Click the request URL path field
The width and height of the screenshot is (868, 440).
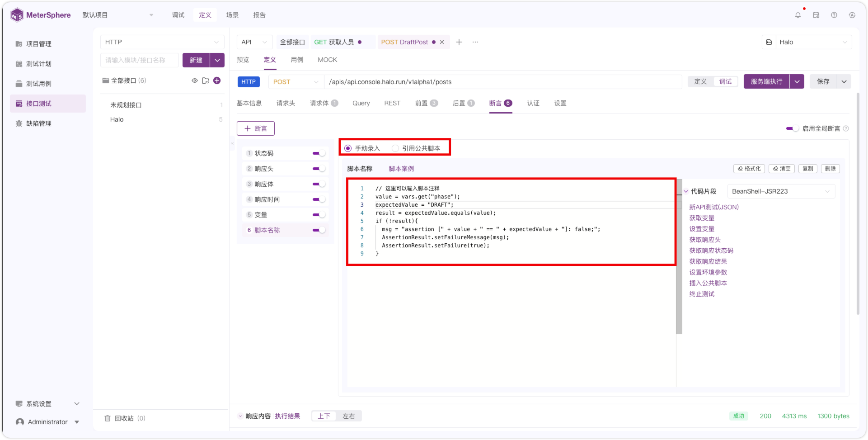tap(503, 82)
